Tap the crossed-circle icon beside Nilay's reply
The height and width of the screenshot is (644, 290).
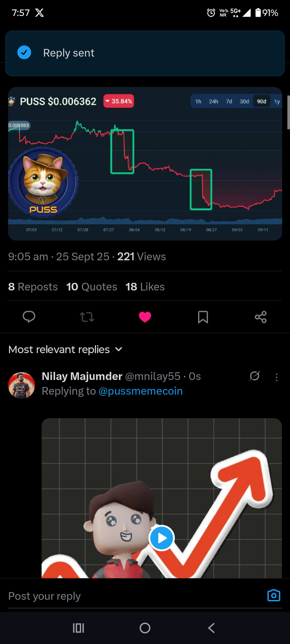(255, 376)
